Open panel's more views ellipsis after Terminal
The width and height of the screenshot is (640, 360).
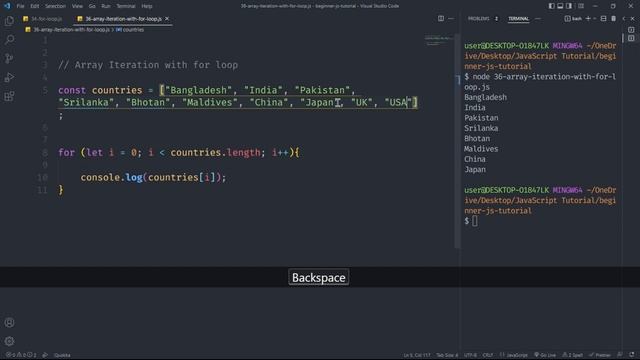[538, 18]
